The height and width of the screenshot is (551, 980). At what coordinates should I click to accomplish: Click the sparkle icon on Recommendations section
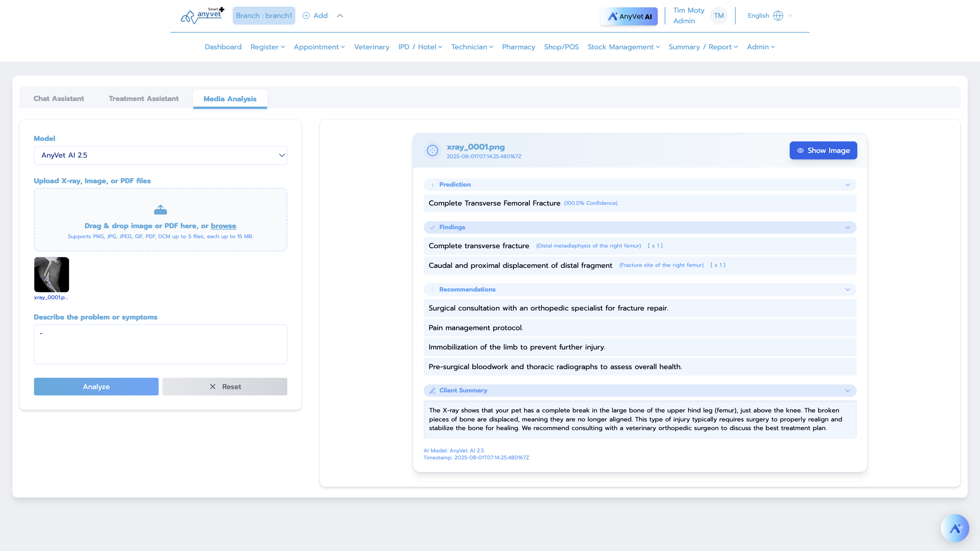coord(433,289)
